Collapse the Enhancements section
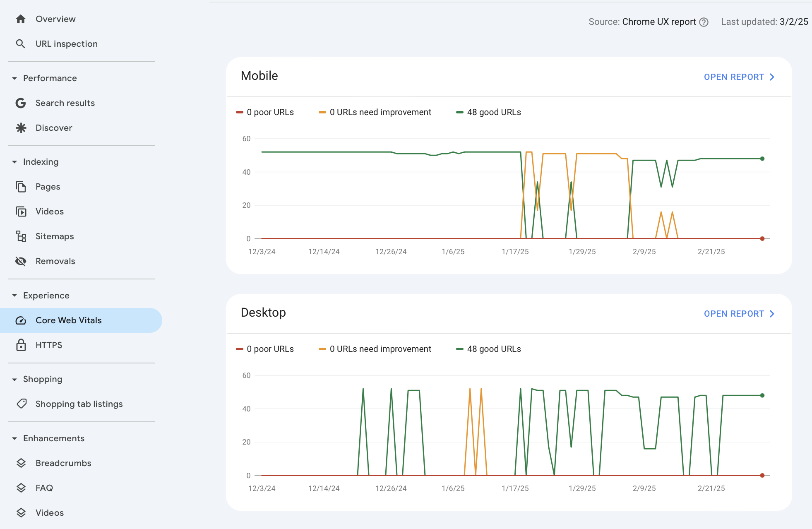 click(14, 438)
